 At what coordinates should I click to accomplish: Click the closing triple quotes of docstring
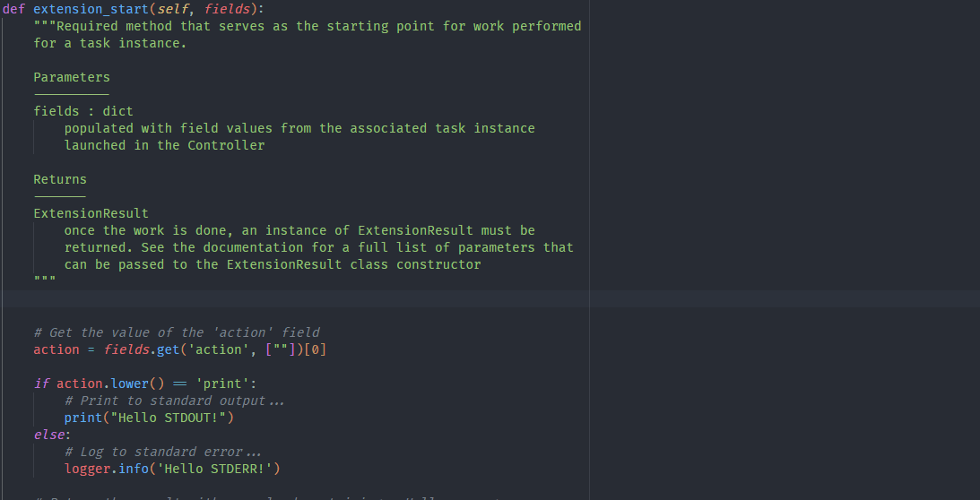pyautogui.click(x=45, y=280)
